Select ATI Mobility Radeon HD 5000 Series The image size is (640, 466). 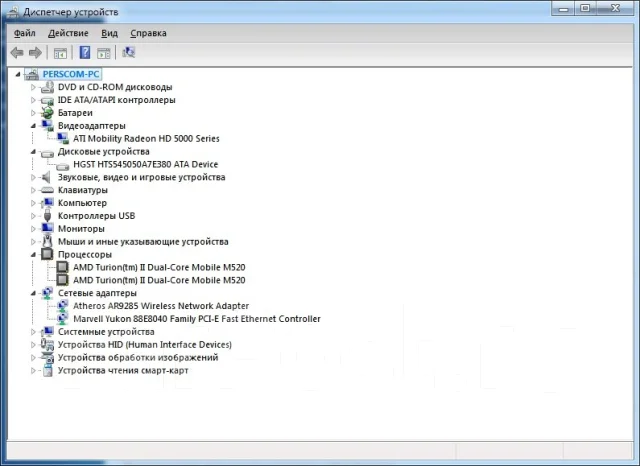(x=146, y=139)
